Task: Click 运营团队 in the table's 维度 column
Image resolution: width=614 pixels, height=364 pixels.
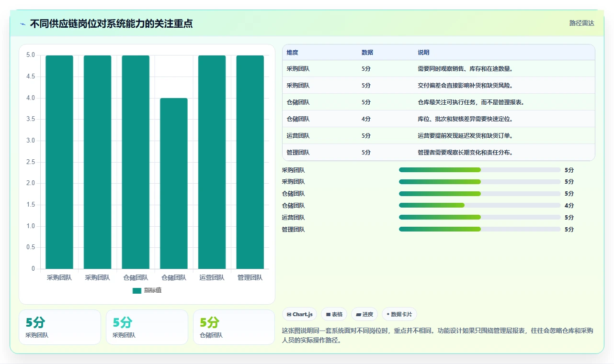Action: [298, 136]
